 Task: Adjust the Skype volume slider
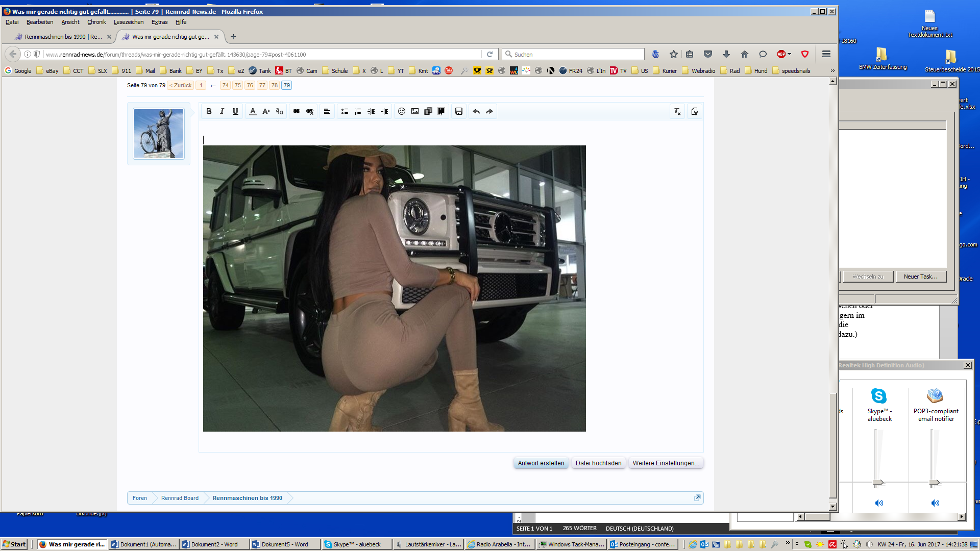878,483
